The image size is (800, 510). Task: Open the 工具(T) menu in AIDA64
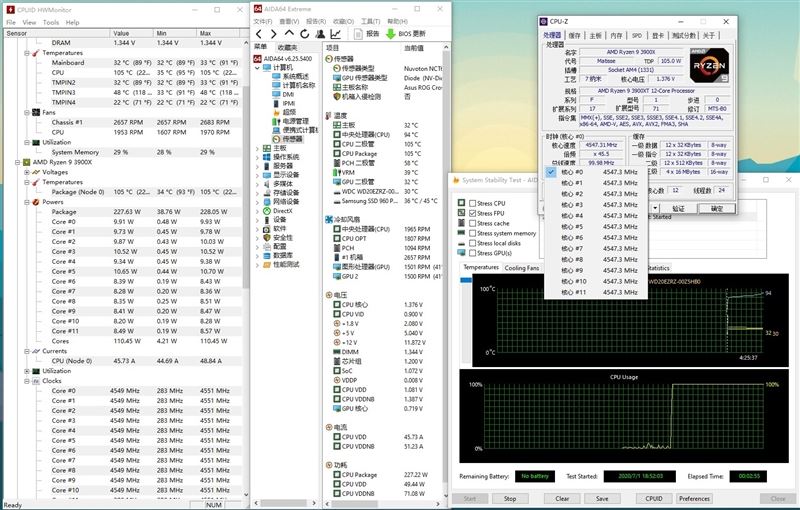[x=370, y=21]
